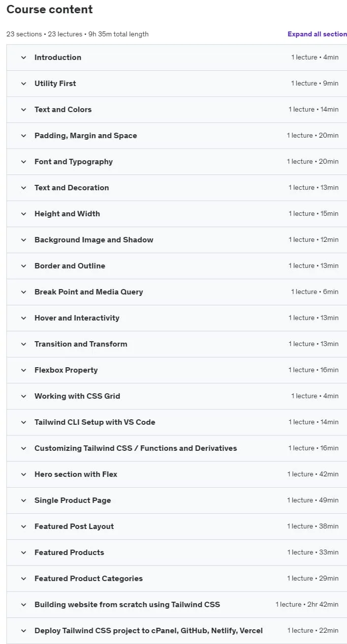Open Break Point and Media Query section

tap(177, 292)
